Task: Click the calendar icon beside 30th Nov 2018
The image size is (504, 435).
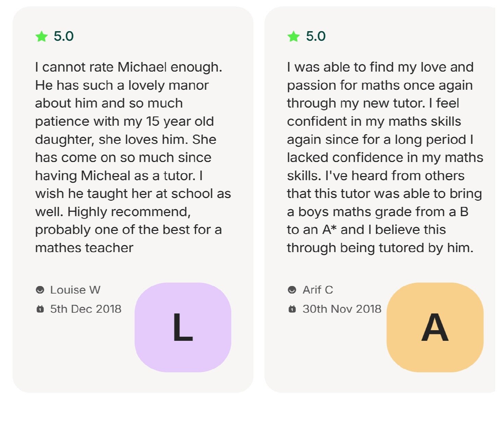Action: click(x=292, y=309)
